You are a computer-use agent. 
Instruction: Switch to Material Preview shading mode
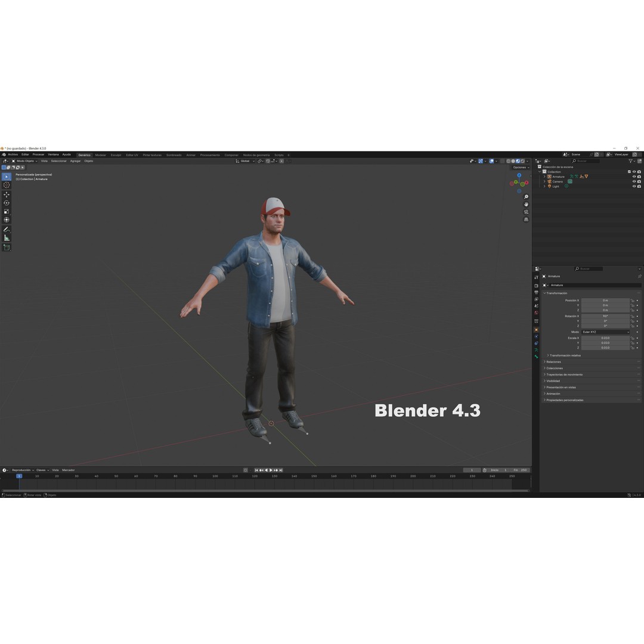point(518,161)
